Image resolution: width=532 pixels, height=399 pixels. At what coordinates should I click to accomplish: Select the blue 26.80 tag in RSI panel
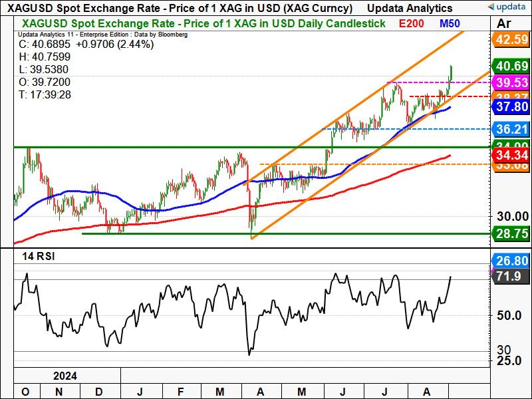(511, 261)
